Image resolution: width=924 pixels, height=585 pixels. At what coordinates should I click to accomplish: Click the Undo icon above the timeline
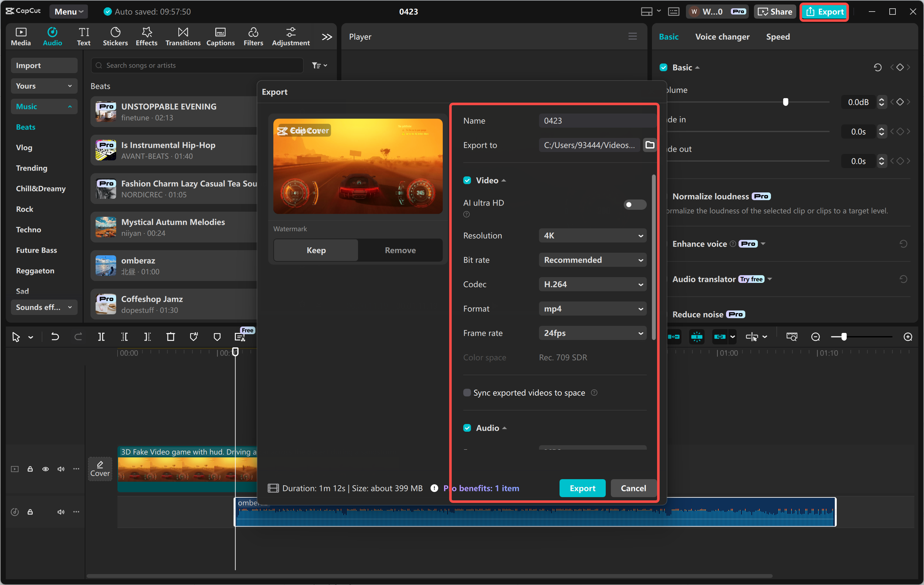[55, 336]
